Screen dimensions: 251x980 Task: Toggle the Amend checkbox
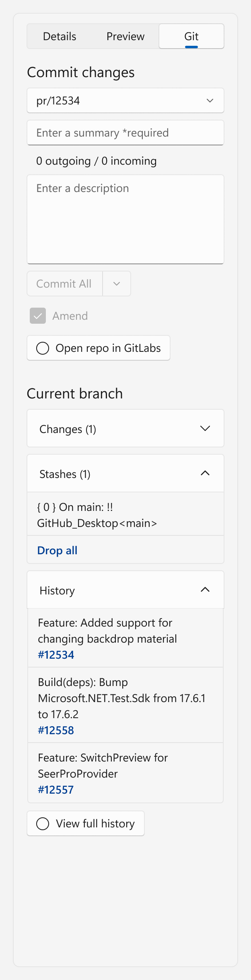37,316
